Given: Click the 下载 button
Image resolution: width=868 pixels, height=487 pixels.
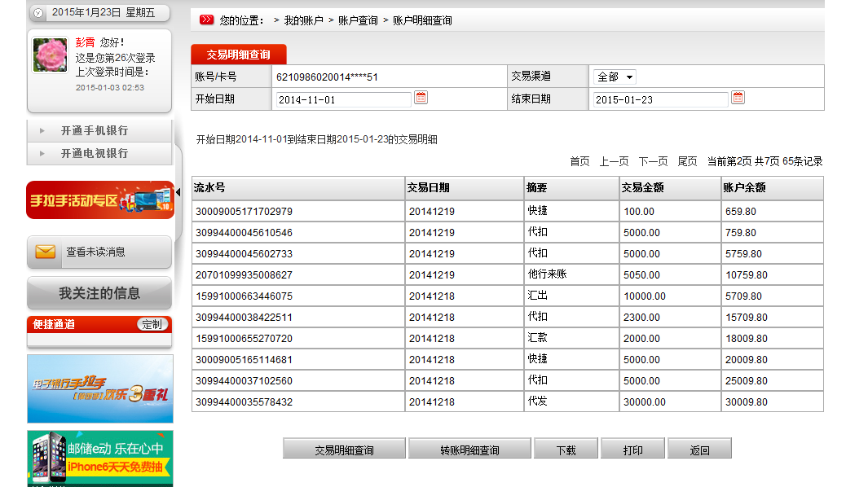Looking at the screenshot, I should tap(566, 450).
